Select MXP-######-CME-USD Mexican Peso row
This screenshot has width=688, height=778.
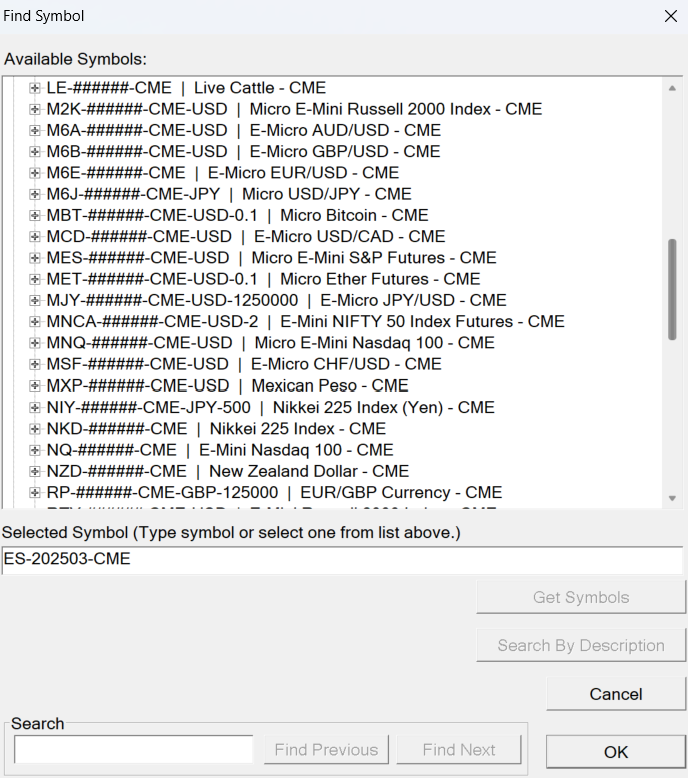[x=228, y=386]
